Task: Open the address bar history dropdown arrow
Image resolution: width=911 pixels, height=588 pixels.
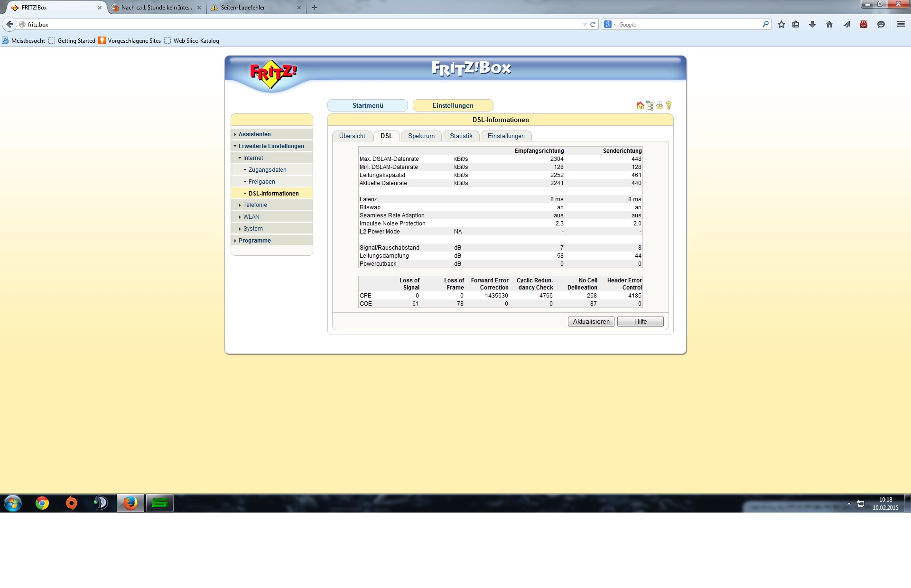Action: click(585, 24)
